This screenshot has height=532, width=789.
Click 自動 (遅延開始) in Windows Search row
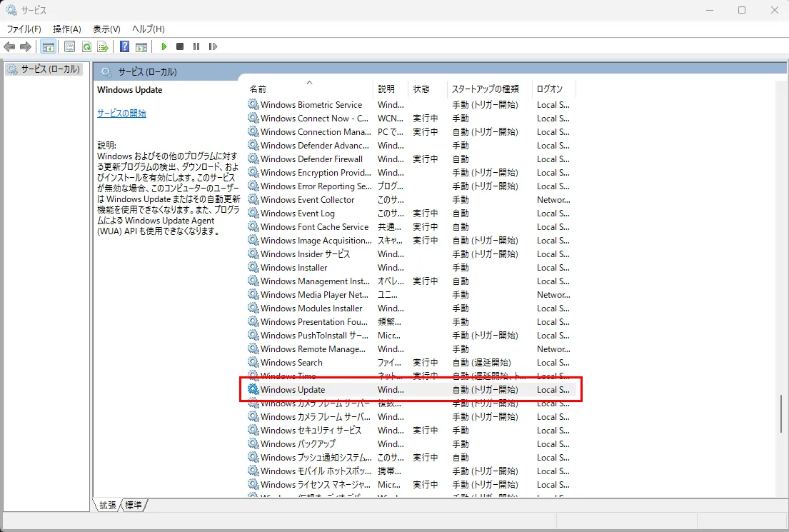point(481,362)
